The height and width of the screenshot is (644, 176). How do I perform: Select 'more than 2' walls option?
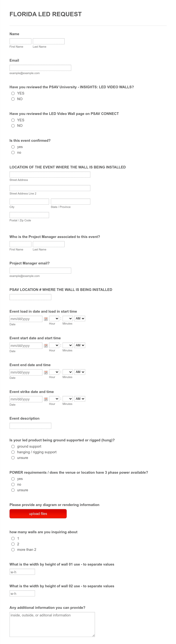coord(13,549)
